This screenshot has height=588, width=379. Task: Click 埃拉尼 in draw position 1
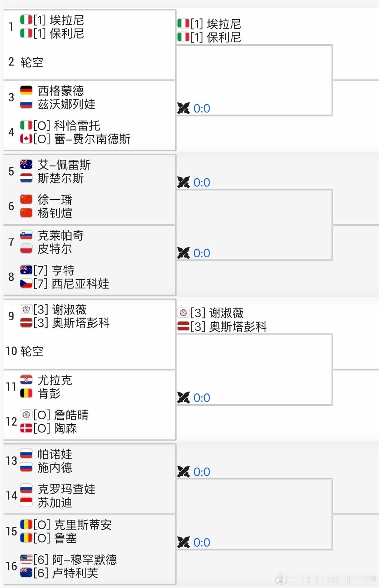tap(67, 20)
